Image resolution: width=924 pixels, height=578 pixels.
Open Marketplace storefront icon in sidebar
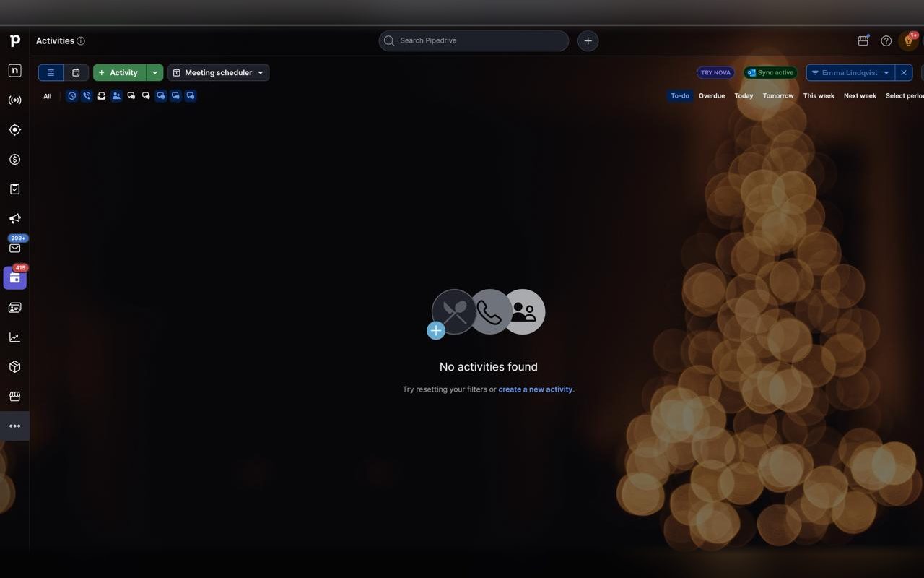tap(14, 397)
